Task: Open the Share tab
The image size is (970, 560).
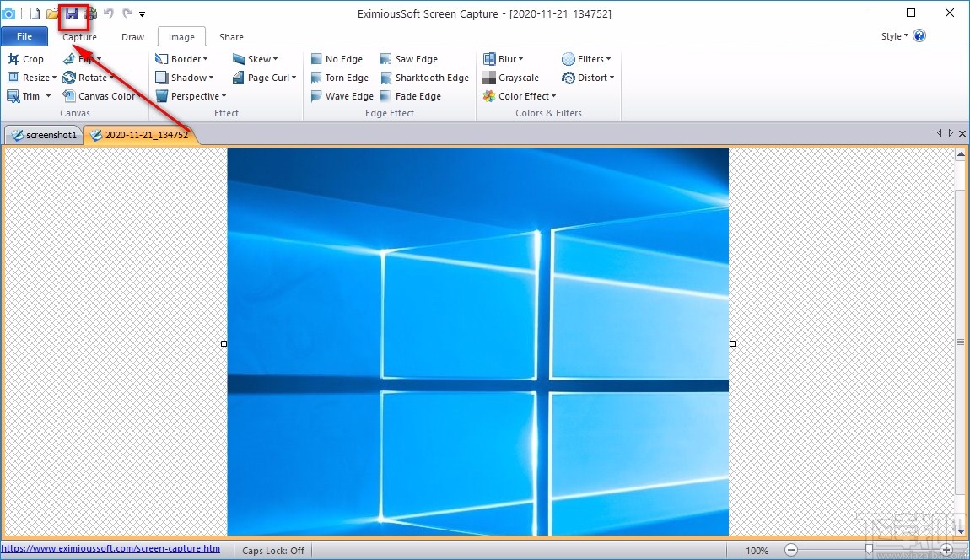Action: point(231,37)
